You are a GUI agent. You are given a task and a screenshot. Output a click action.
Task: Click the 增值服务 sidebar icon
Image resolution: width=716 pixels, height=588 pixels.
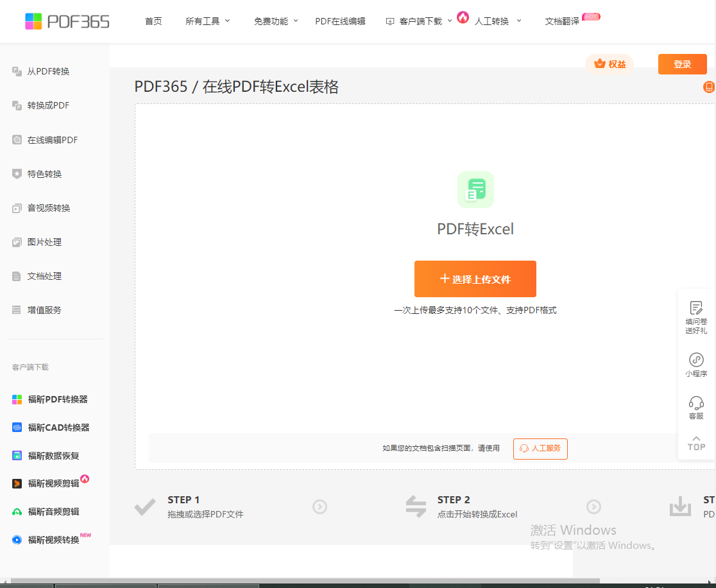pos(17,310)
